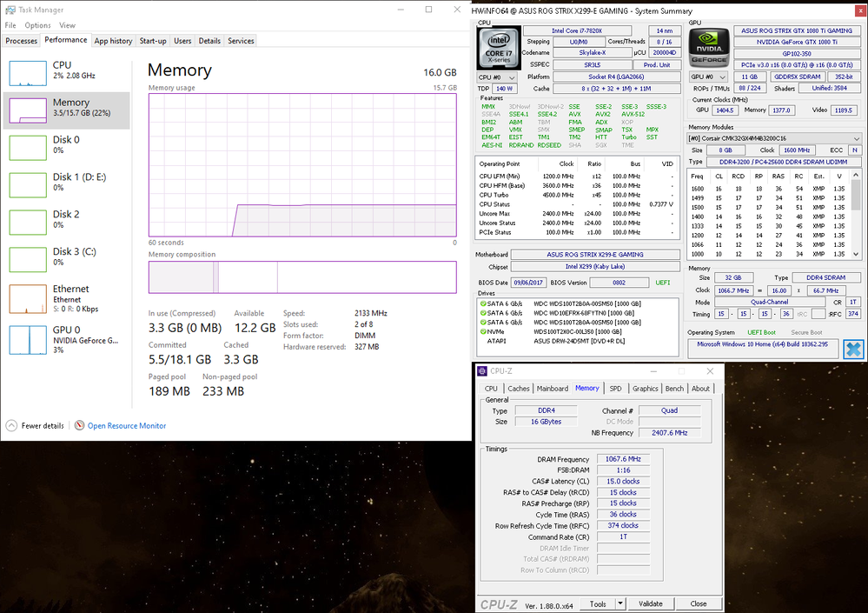
Task: Click the memory timings table scrollbar in HWiNFO
Action: (x=856, y=195)
